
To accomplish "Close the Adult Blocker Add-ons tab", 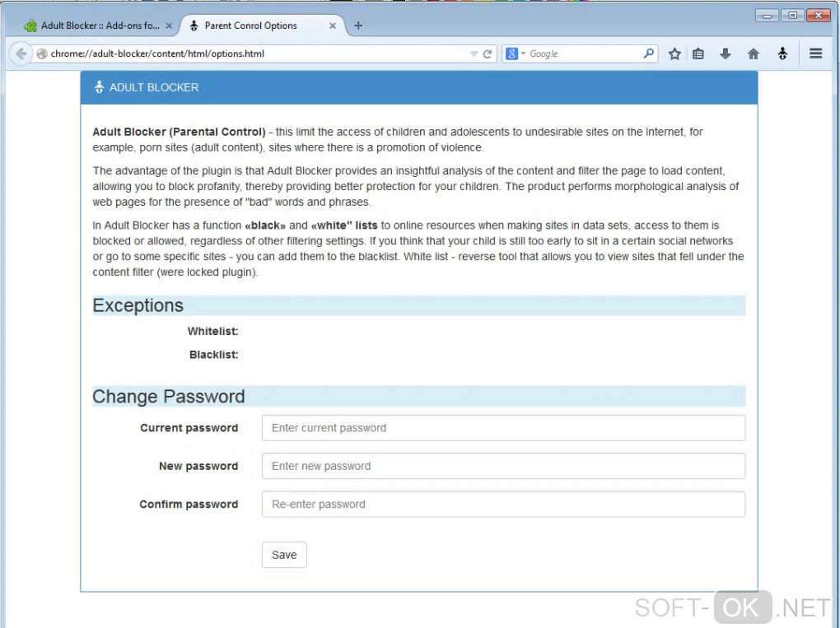I will [169, 26].
